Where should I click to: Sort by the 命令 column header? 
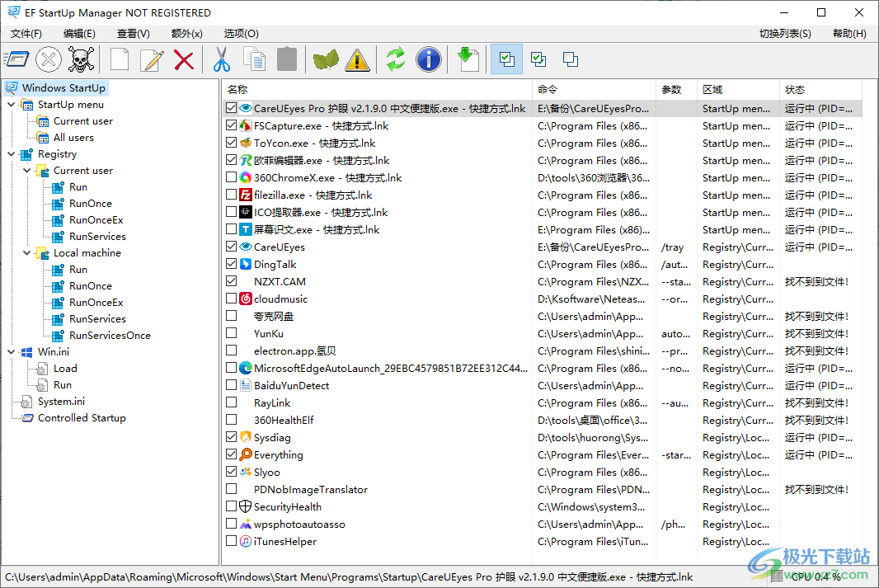coord(594,90)
